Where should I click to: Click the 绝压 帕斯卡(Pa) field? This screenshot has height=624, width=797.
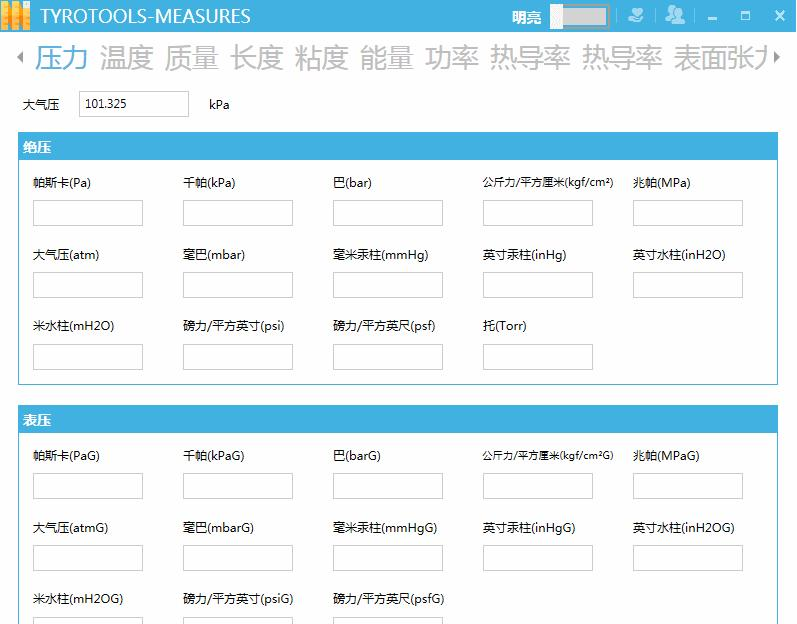pos(88,213)
